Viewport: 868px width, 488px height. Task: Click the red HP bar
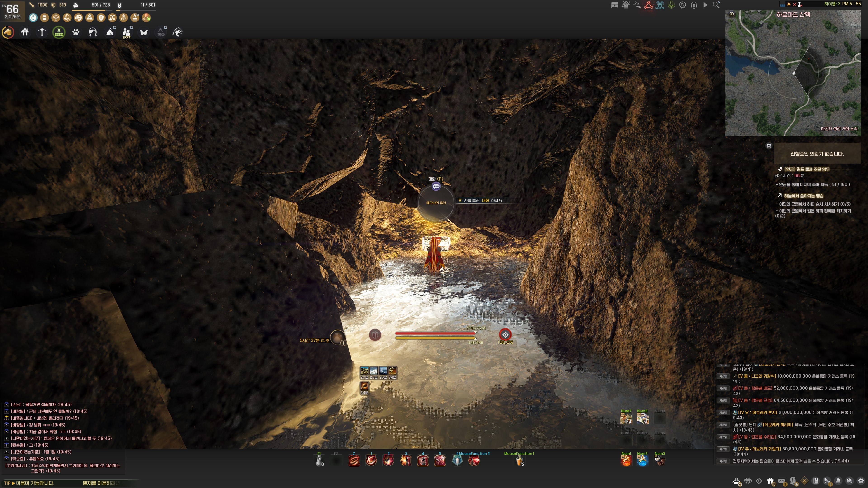pos(435,333)
